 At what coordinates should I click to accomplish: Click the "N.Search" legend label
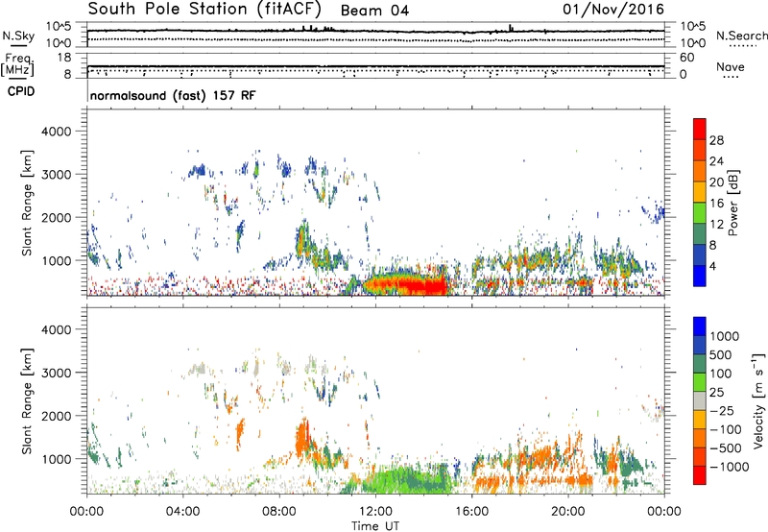click(741, 36)
